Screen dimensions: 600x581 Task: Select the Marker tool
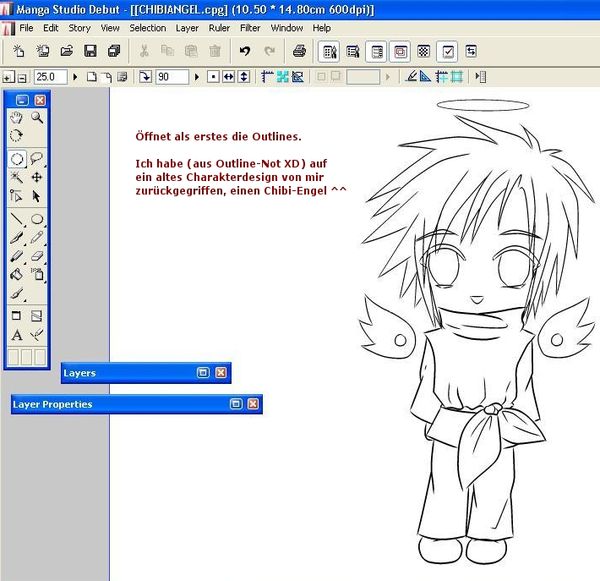[x=16, y=256]
